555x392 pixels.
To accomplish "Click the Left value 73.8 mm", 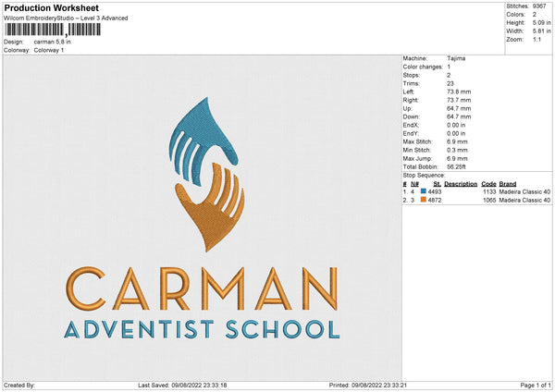I will tap(459, 92).
